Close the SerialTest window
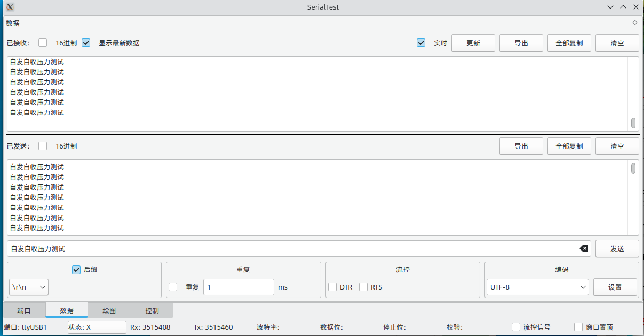The image size is (644, 336). coord(636,7)
